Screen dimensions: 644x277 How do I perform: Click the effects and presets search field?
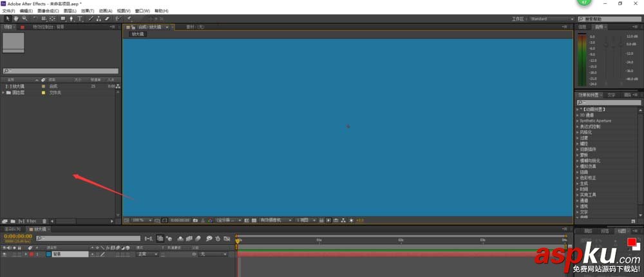pyautogui.click(x=608, y=102)
